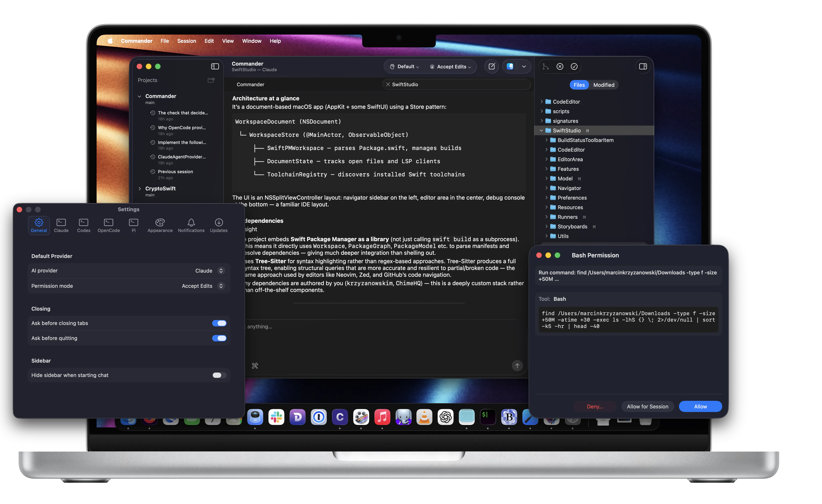This screenshot has width=822, height=504.
Task: Select the Claude provider settings icon
Action: pyautogui.click(x=61, y=225)
